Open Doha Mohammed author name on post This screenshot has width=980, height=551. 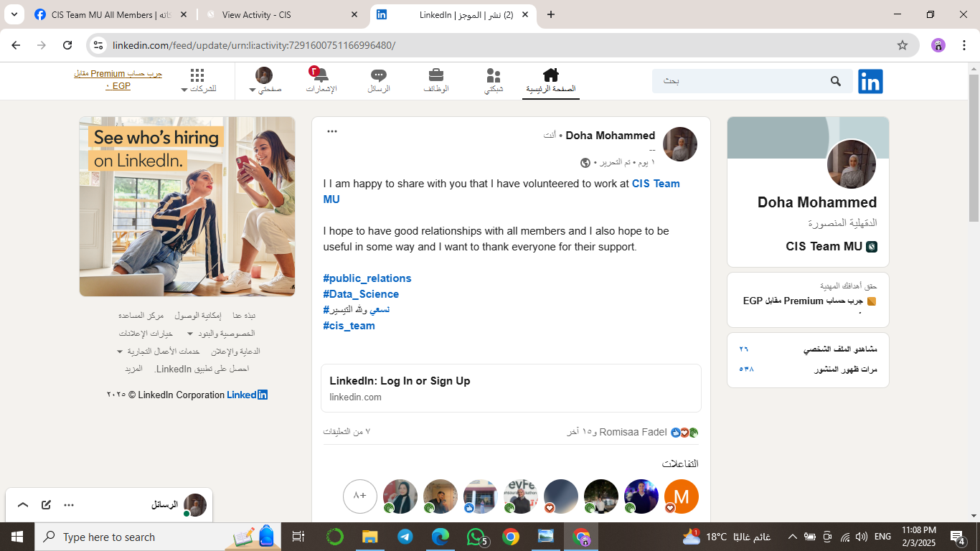[611, 136]
